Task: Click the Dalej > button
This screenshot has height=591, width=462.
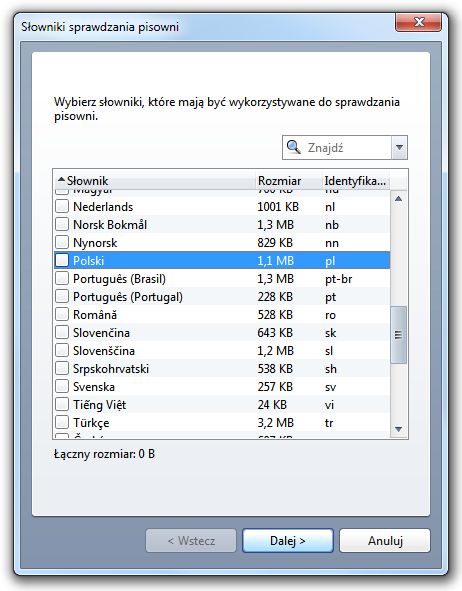Action: point(288,540)
